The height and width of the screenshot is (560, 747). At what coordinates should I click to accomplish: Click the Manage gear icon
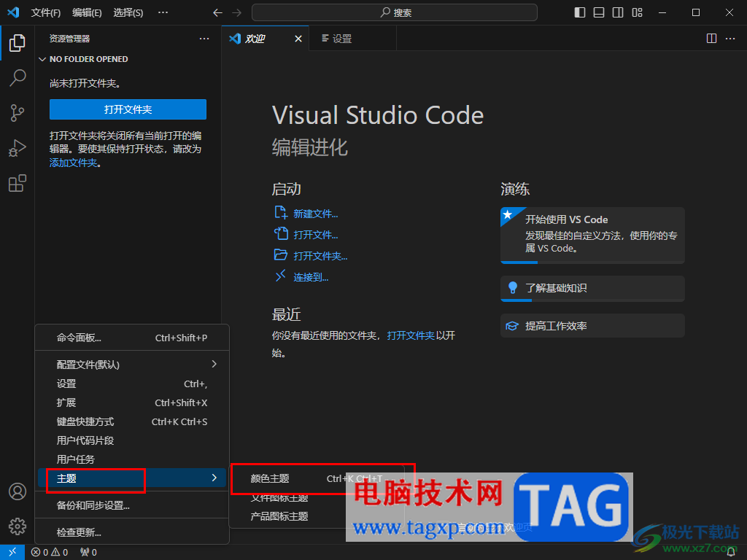18,526
